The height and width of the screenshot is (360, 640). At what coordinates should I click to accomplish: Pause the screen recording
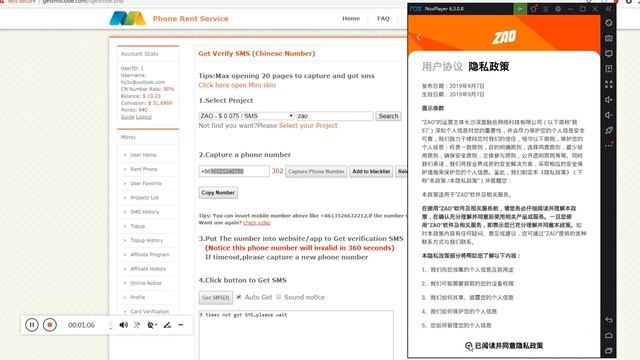click(31, 325)
